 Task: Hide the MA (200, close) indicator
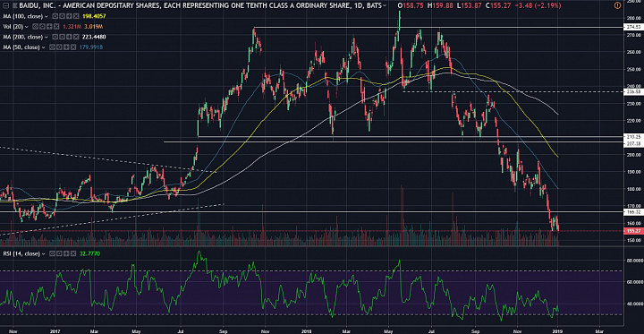tap(55, 37)
